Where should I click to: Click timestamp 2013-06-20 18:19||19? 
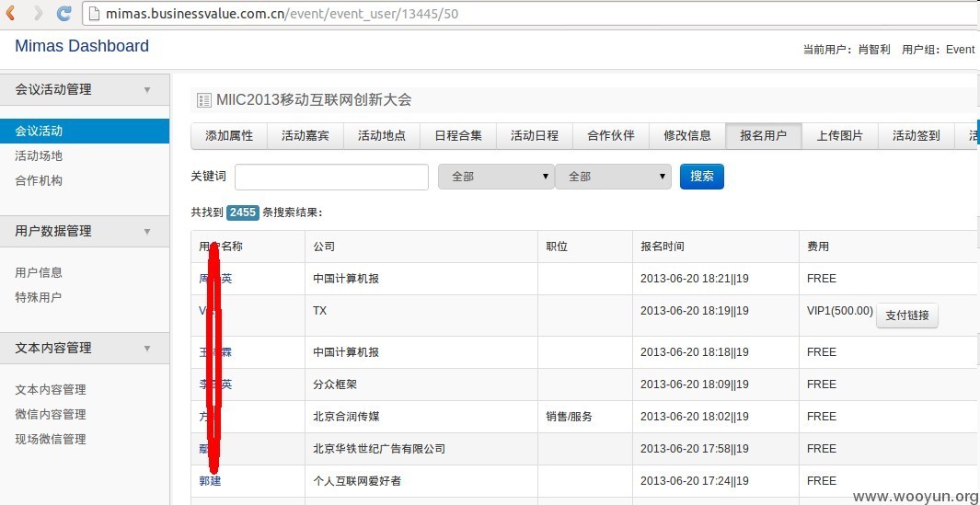tap(695, 311)
